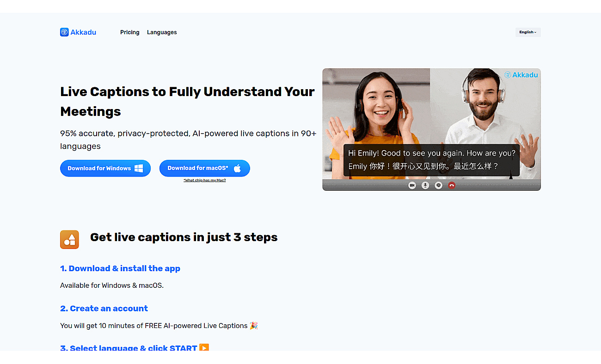Open the 'What chip has my Mac?' link
601x364 pixels.
[205, 180]
